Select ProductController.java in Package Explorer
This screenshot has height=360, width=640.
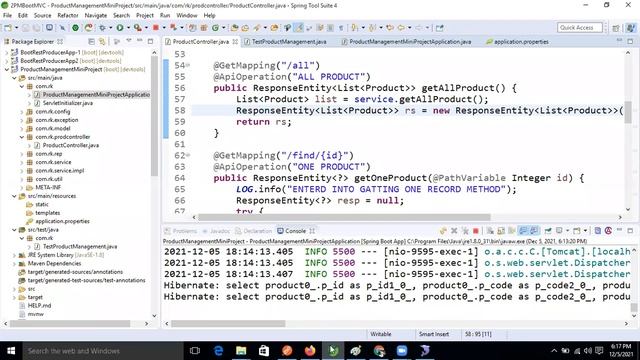(71, 145)
